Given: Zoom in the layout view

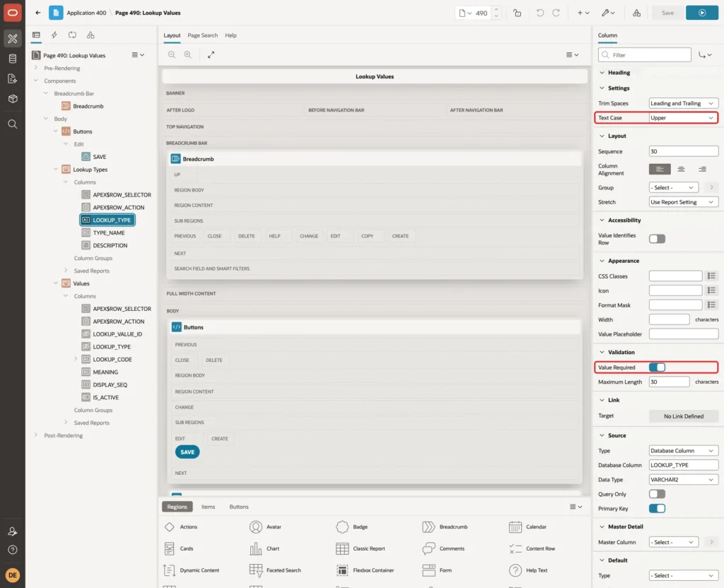Looking at the screenshot, I should [x=188, y=54].
